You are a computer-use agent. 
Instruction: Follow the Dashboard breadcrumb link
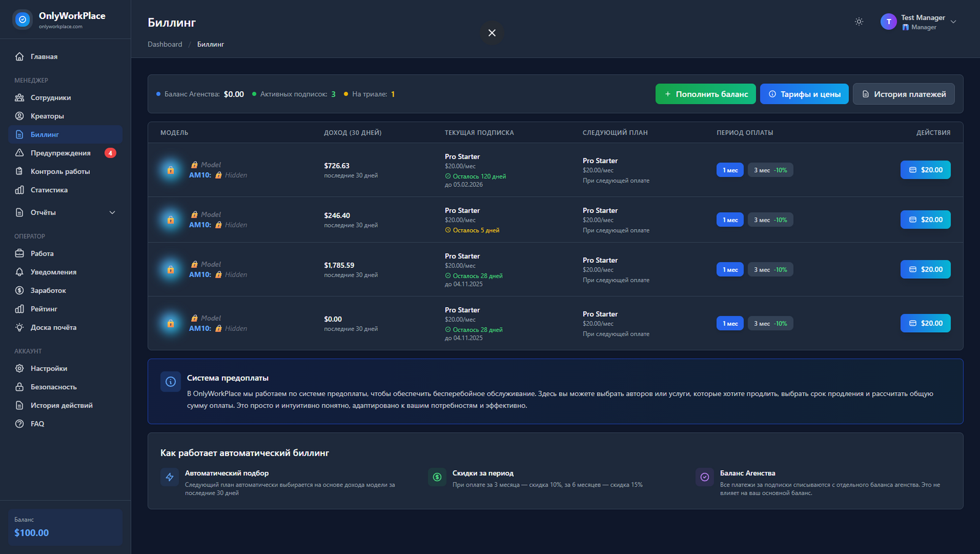click(x=165, y=44)
